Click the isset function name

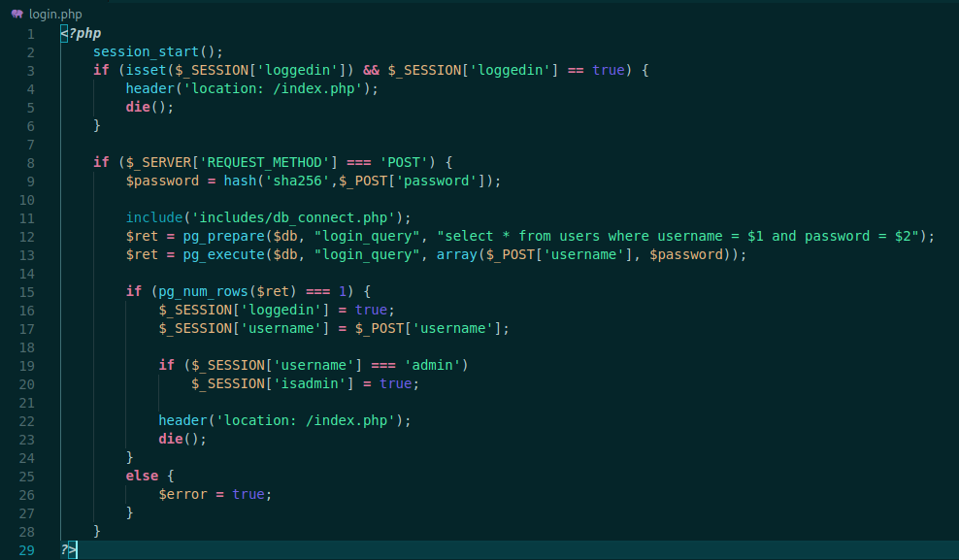(x=146, y=70)
